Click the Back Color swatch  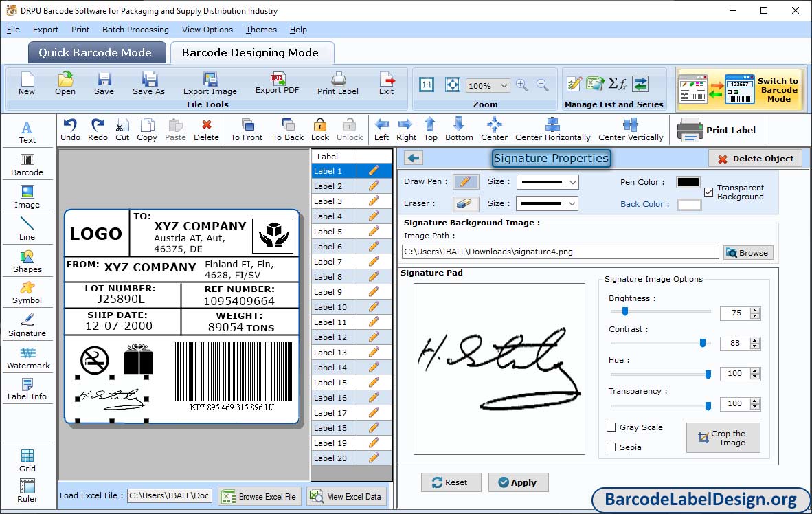(x=689, y=204)
